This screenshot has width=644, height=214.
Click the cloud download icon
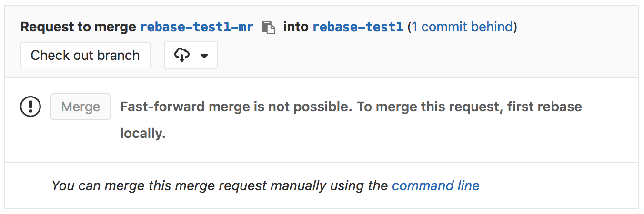pyautogui.click(x=182, y=56)
